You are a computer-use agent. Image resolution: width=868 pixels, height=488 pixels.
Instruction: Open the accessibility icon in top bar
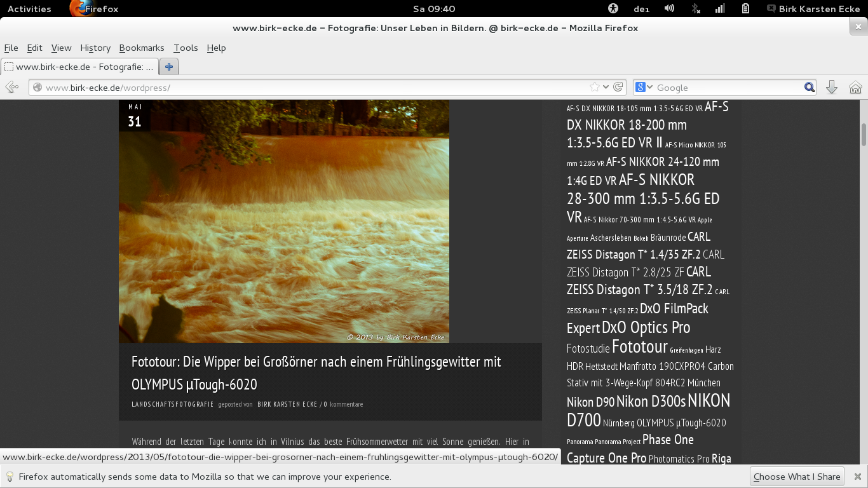613,9
